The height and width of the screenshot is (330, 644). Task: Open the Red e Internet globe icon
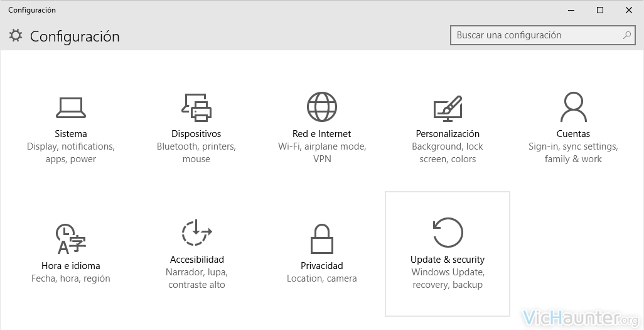click(x=322, y=107)
